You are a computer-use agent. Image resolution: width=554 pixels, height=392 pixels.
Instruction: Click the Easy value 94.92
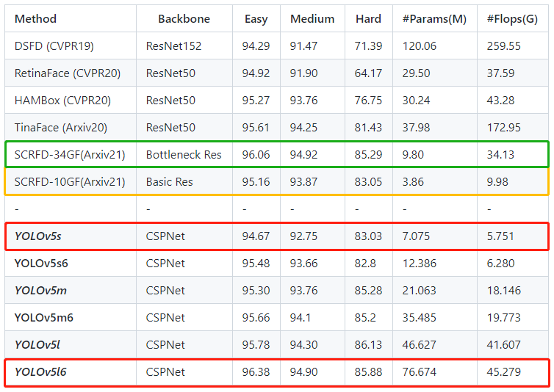click(x=256, y=73)
